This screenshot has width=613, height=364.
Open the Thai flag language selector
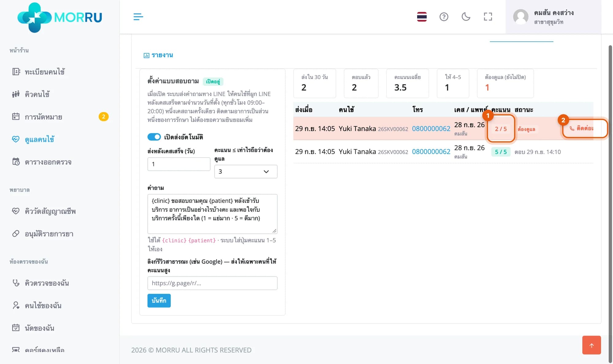pos(422,17)
